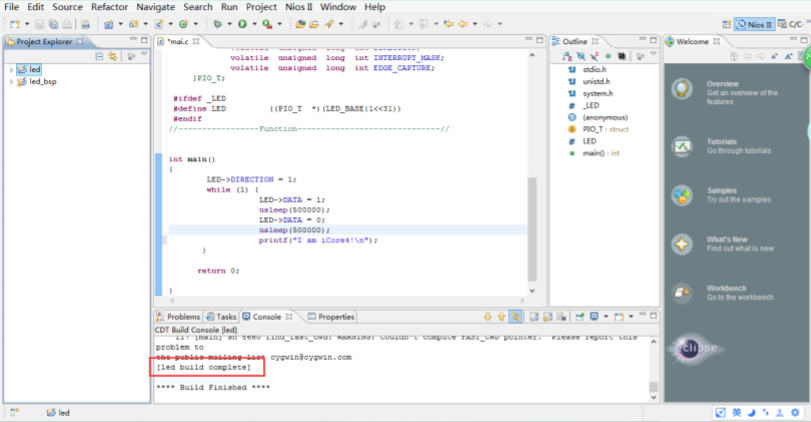The width and height of the screenshot is (811, 422).
Task: Expand the led project tree node
Action: [x=11, y=70]
